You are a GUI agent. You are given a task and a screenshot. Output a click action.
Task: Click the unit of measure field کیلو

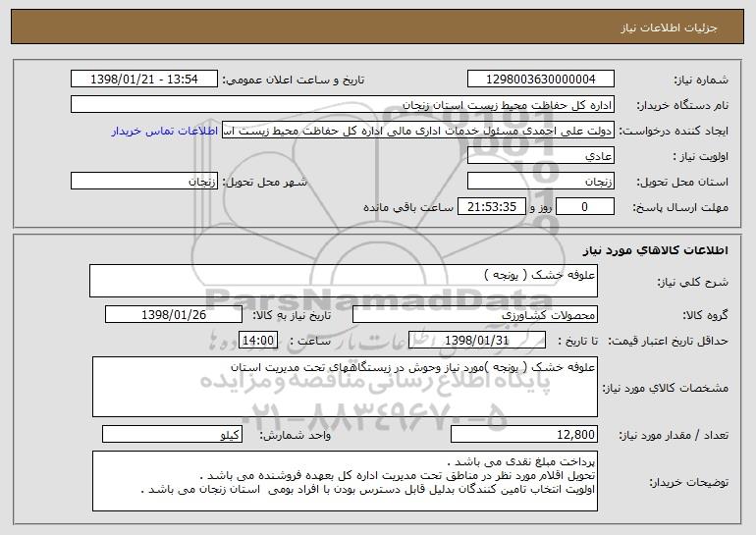pos(172,434)
